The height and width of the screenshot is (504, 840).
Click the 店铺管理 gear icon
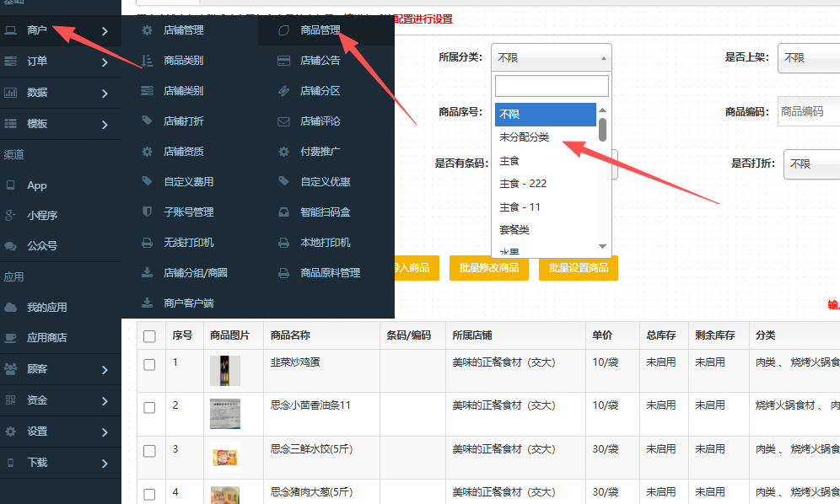click(148, 30)
